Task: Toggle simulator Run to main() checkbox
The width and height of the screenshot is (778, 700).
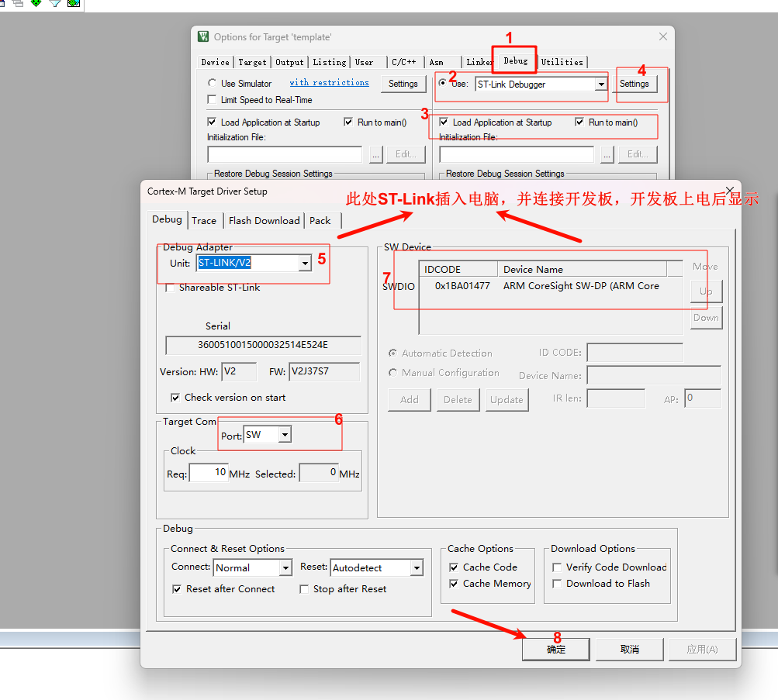Action: click(348, 122)
